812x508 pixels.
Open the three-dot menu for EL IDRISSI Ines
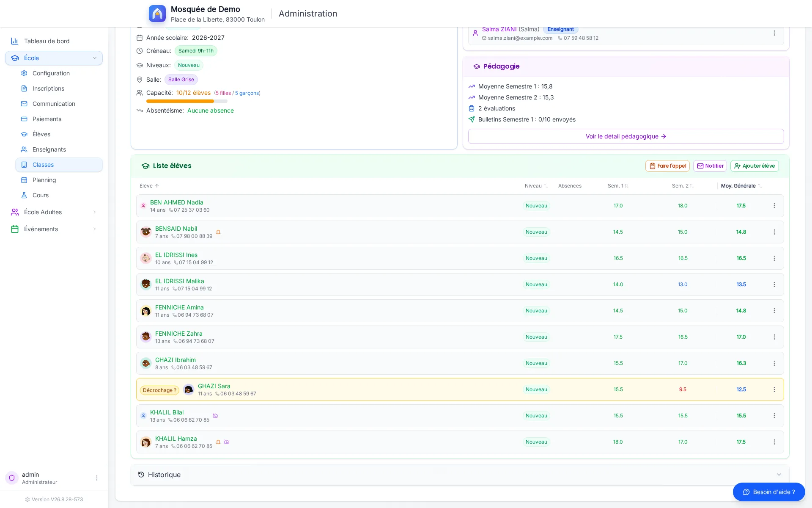[774, 258]
